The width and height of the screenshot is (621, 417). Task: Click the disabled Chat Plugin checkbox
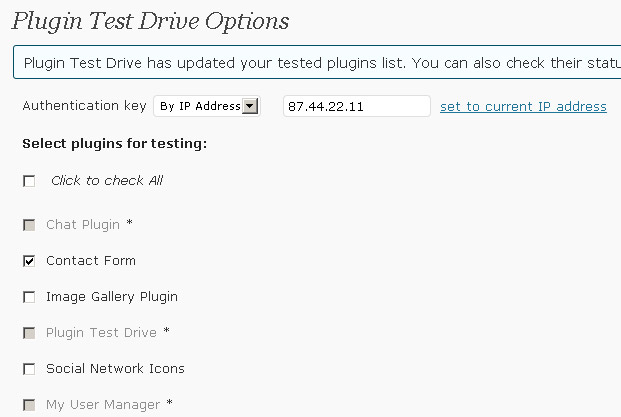pyautogui.click(x=29, y=225)
